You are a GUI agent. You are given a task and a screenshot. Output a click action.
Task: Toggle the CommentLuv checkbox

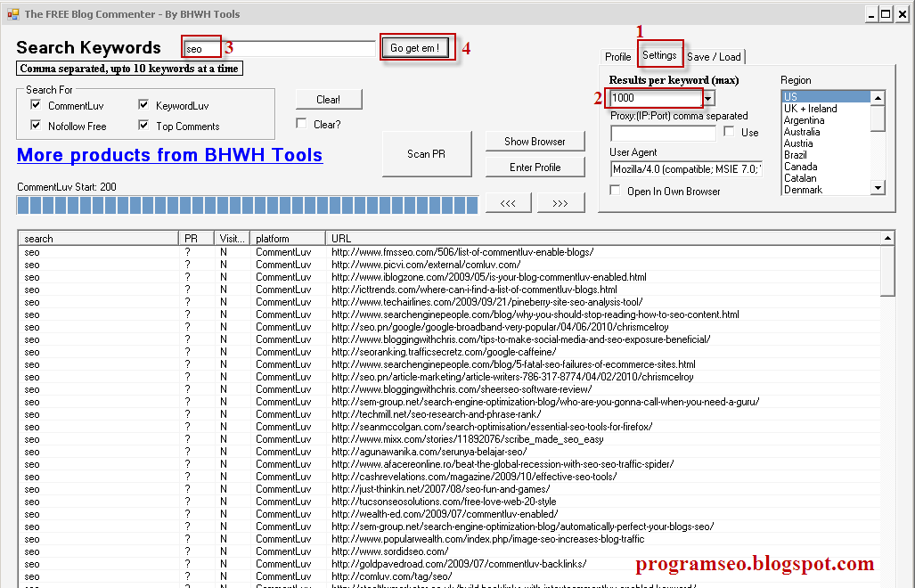37,105
